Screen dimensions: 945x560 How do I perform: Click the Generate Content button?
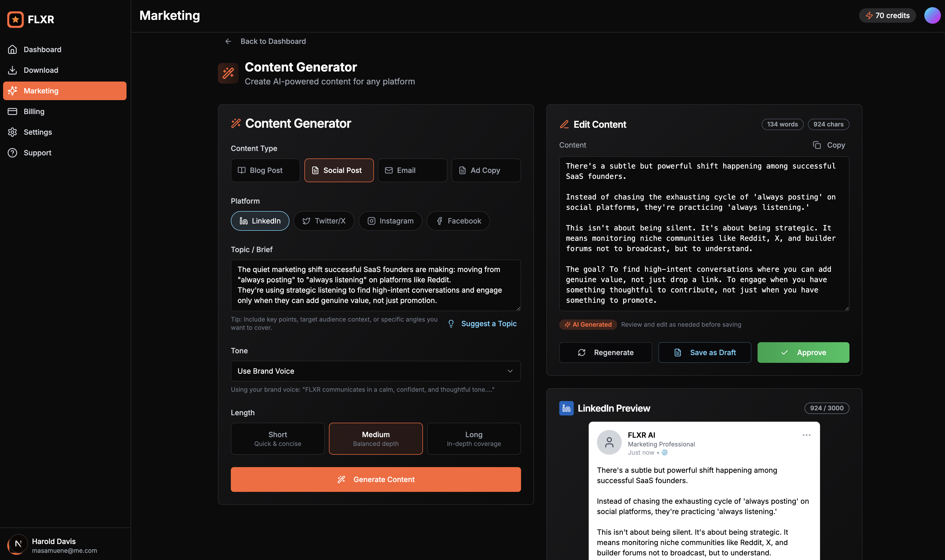click(x=375, y=479)
